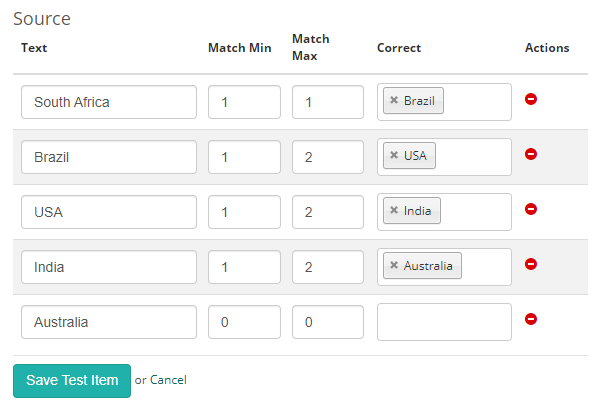600x409 pixels.
Task: Remove USA tag from Brazil row
Action: (x=394, y=156)
